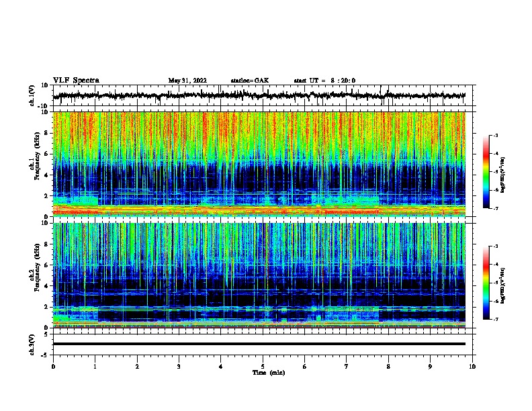Viewport: 532px width, 411px height.
Task: Click the time axis tick label "5"
Action: 263,367
